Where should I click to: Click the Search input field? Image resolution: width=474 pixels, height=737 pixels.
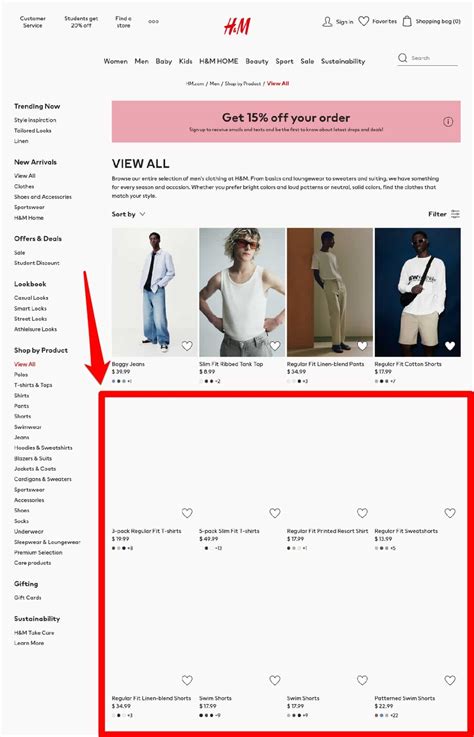(433, 58)
